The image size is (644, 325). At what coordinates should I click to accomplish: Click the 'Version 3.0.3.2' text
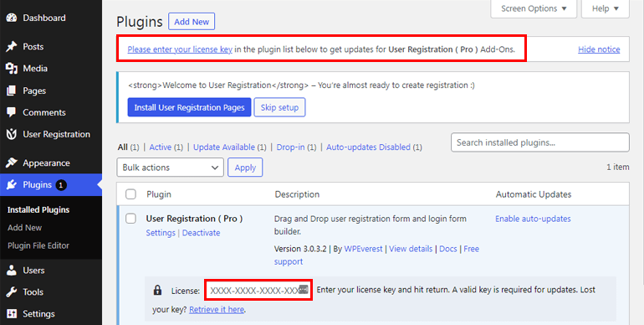[300, 249]
